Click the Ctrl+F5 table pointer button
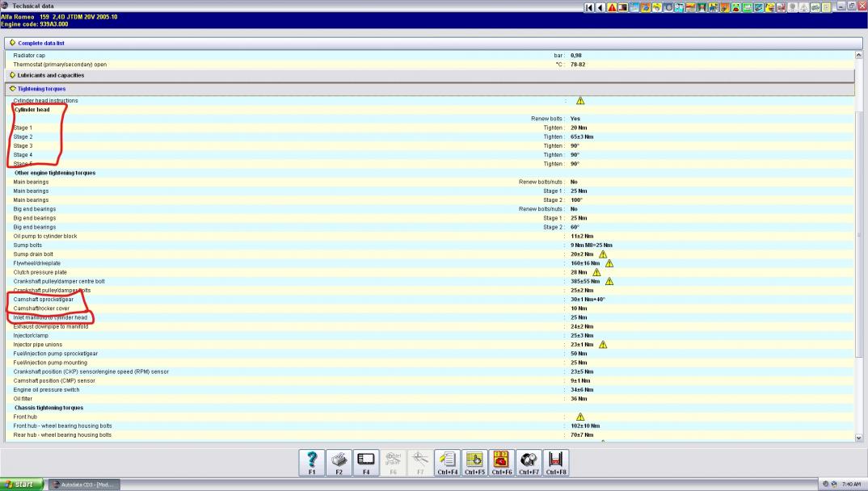Image resolution: width=868 pixels, height=491 pixels. (x=474, y=463)
